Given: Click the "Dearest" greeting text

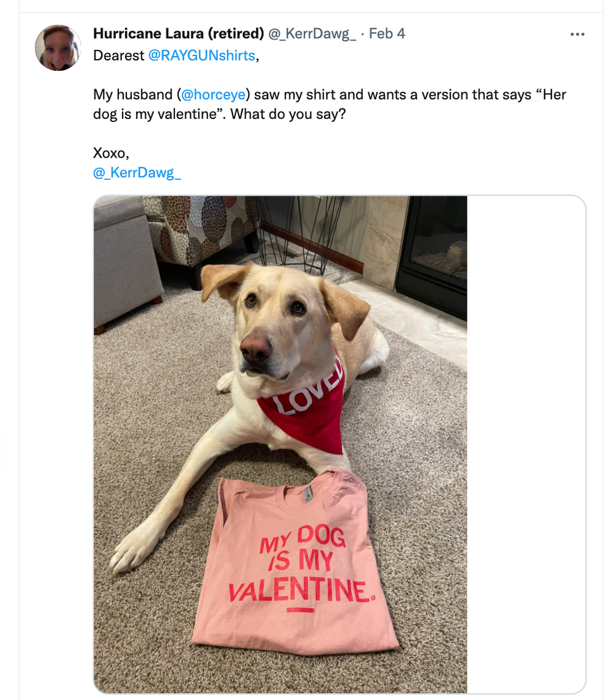Looking at the screenshot, I should [x=119, y=55].
